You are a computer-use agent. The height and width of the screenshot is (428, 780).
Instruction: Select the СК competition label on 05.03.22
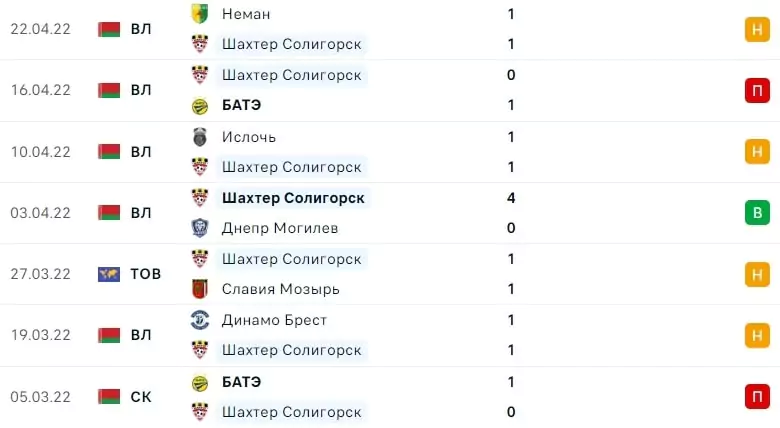141,397
